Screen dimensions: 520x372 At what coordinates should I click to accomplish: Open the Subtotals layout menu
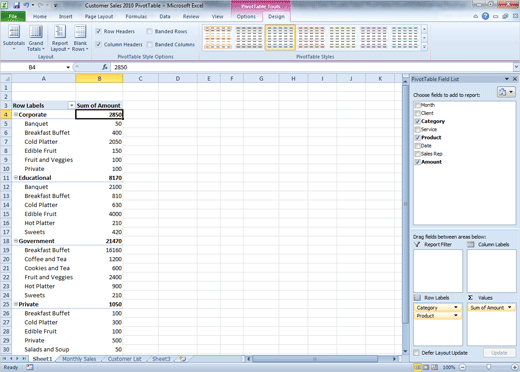click(14, 38)
